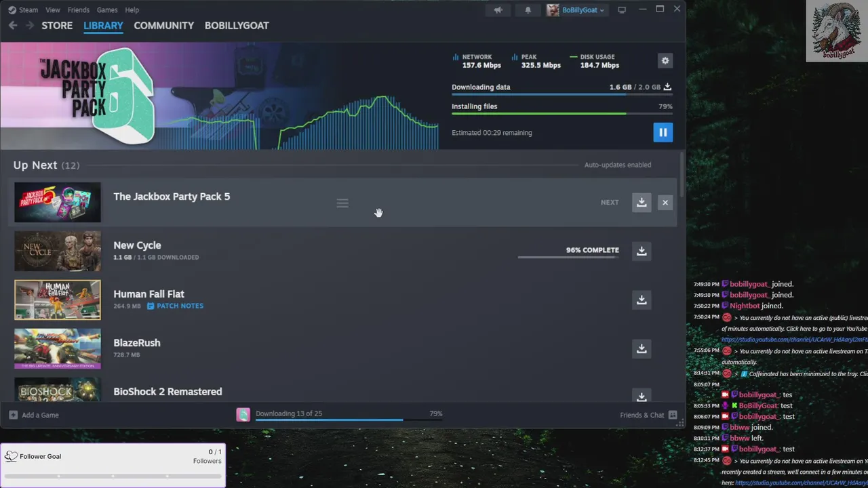The width and height of the screenshot is (868, 488).
Task: Click the Steam logo in title bar
Action: pyautogui.click(x=12, y=10)
